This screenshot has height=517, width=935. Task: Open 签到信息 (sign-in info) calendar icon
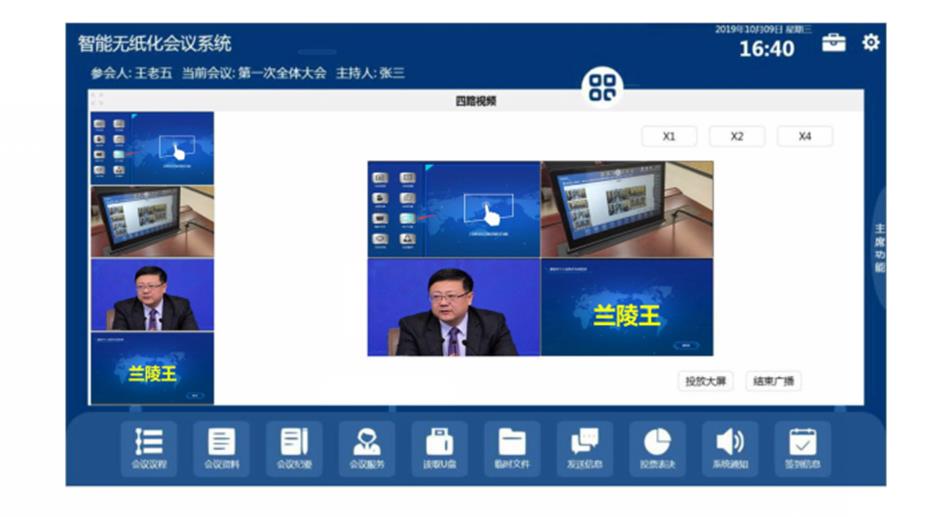pyautogui.click(x=802, y=447)
